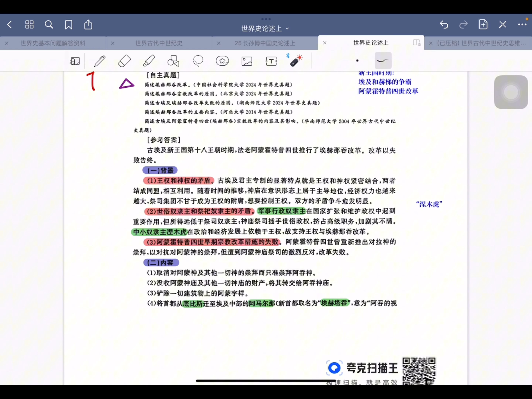The height and width of the screenshot is (399, 532).
Task: Close the 世界史基本问题解答资料 tab
Action: pyautogui.click(x=7, y=43)
